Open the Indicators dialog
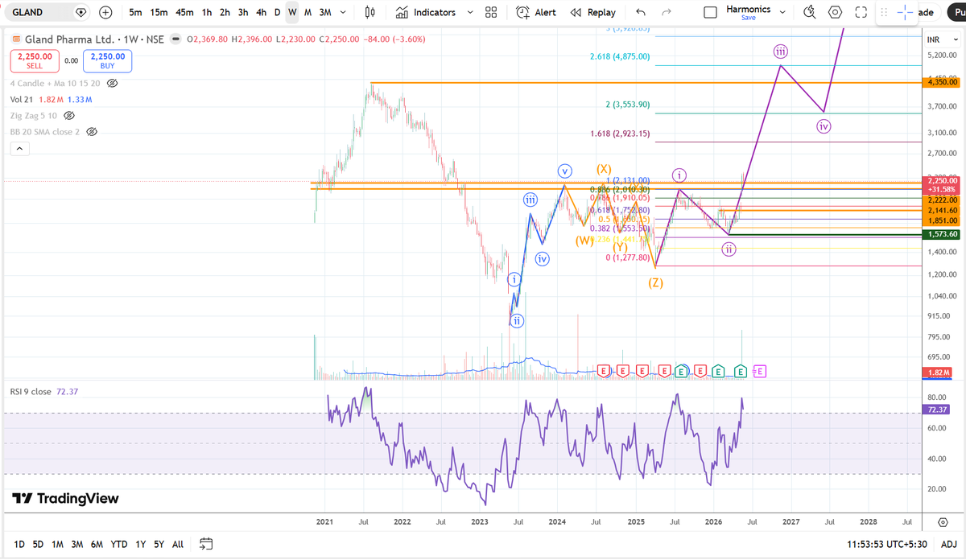 coord(426,12)
